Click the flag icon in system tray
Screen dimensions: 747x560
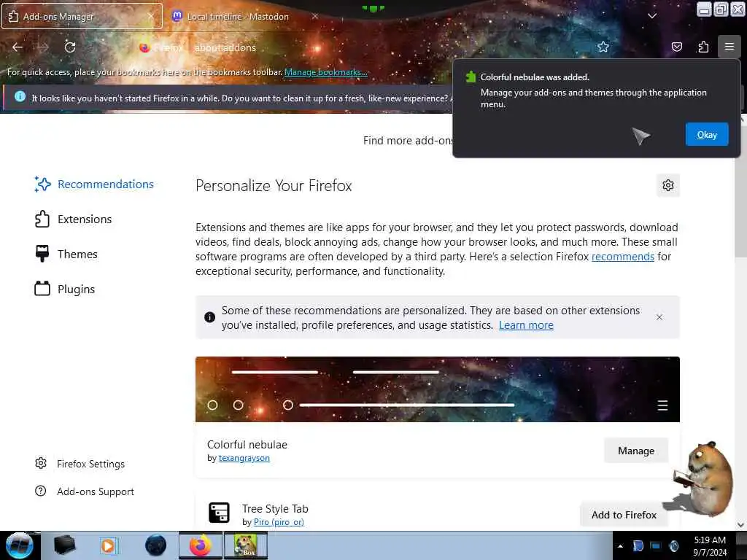(x=638, y=545)
